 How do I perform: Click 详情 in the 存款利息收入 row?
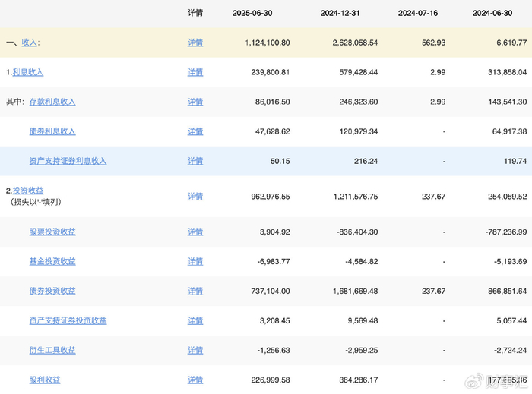(195, 102)
